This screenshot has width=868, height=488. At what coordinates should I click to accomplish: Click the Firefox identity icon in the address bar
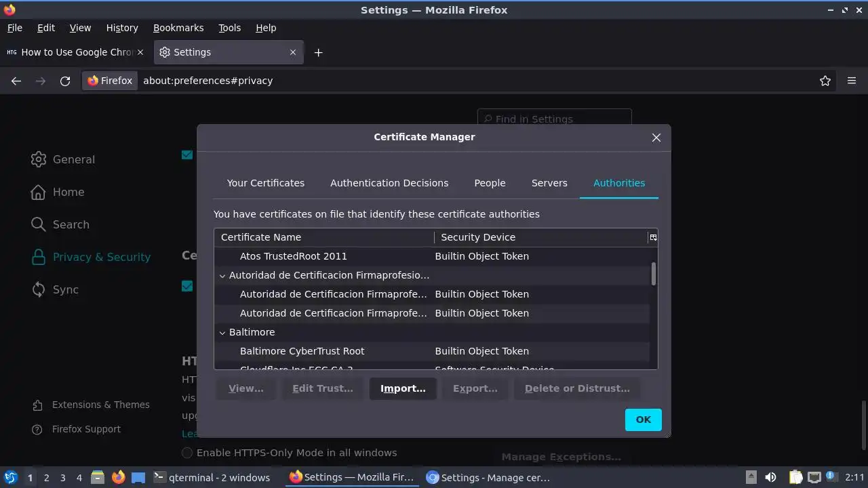tap(110, 81)
